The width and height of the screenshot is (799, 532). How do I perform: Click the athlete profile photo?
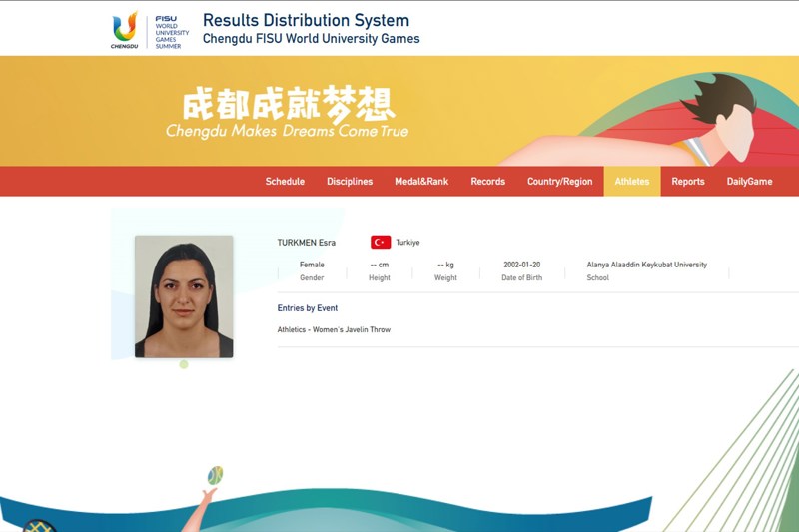[x=184, y=295]
